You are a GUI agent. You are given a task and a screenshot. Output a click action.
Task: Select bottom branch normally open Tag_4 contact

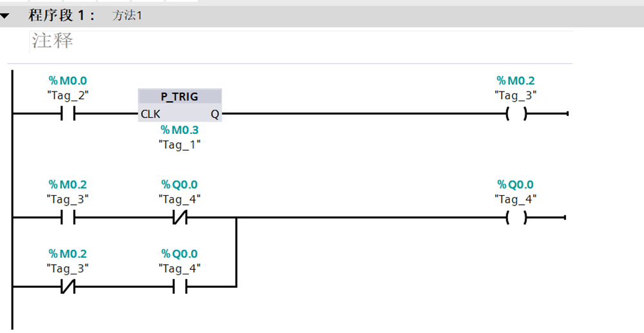[180, 287]
